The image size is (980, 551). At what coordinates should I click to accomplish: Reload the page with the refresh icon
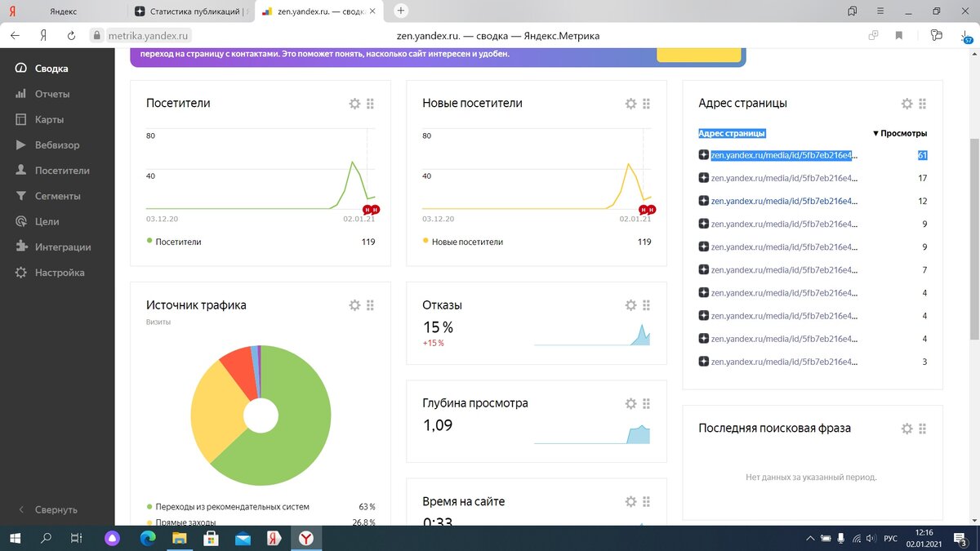tap(72, 36)
